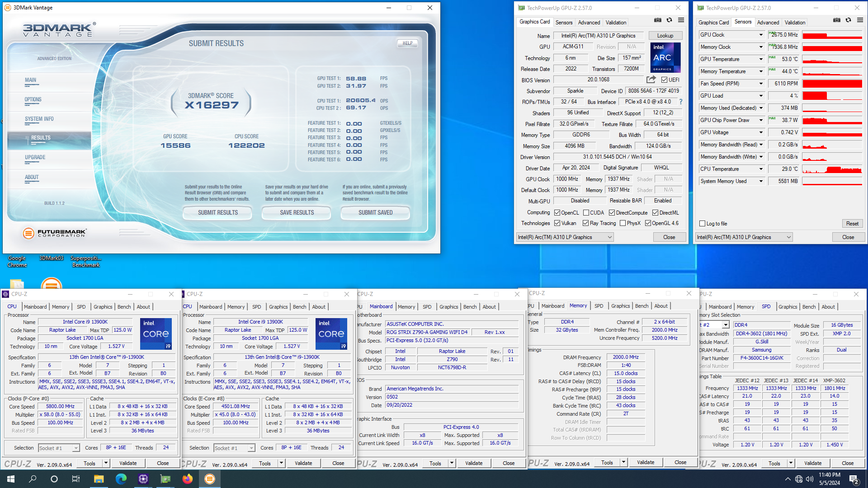Select Superposition Benchmark desktop shortcut
Screen dimensions: 868x488
[x=86, y=261]
